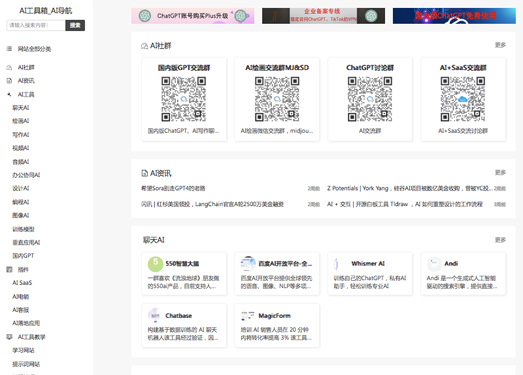
Task: Click the Chatbase logo icon
Action: click(154, 315)
